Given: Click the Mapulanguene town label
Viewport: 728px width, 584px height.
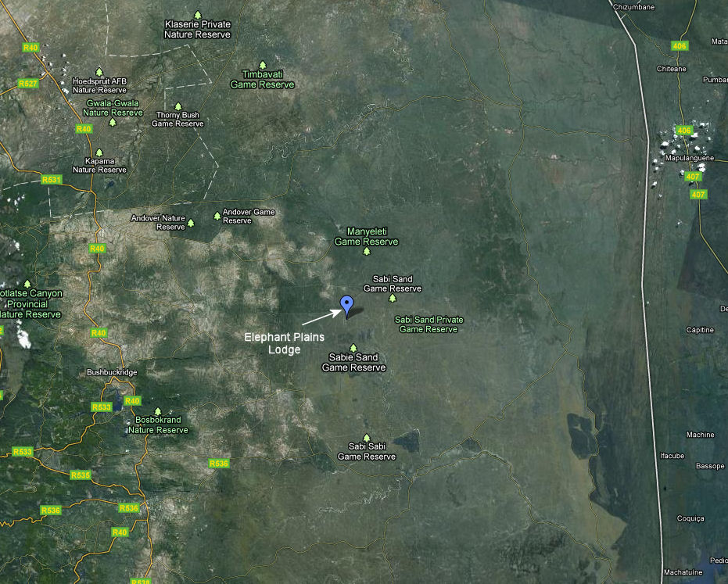Looking at the screenshot, I should point(690,158).
